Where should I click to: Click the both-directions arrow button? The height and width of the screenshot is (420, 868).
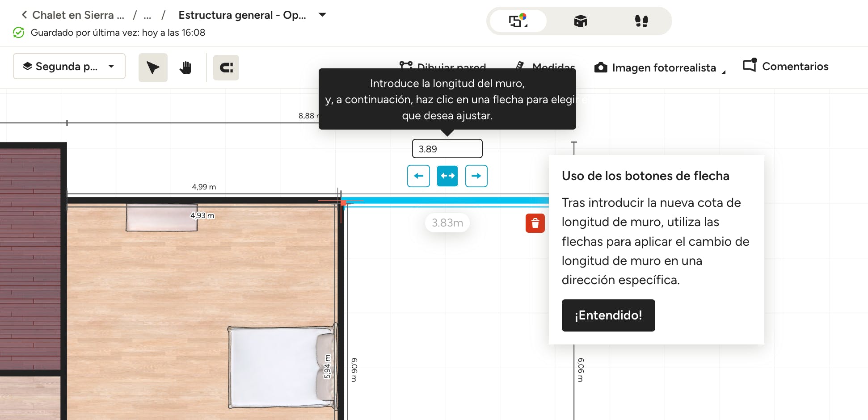click(447, 176)
